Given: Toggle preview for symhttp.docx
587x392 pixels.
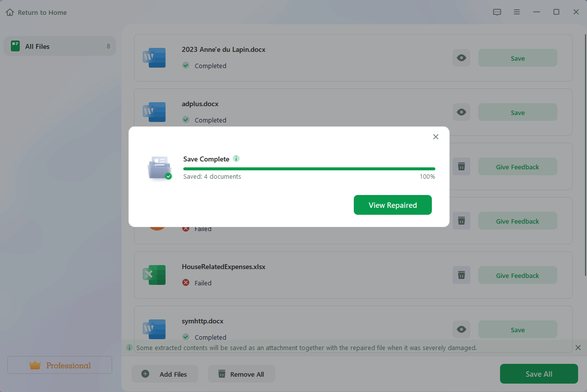Looking at the screenshot, I should [461, 329].
